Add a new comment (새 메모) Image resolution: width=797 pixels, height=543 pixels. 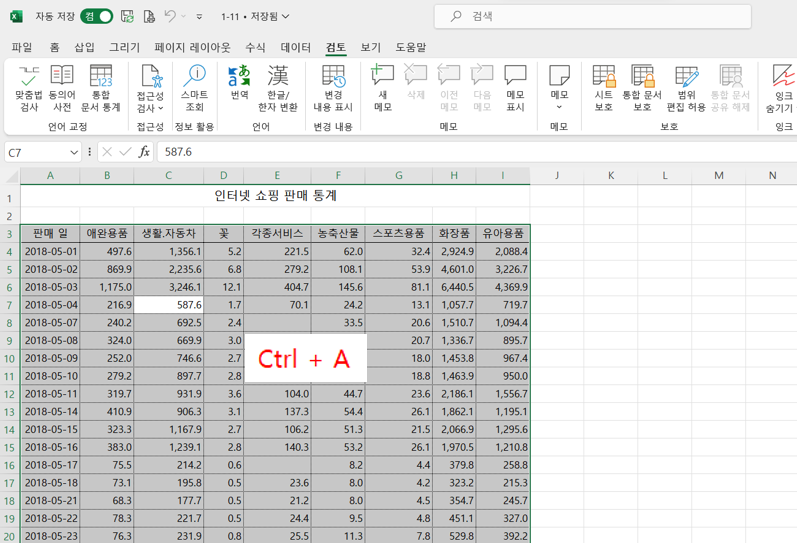click(383, 88)
